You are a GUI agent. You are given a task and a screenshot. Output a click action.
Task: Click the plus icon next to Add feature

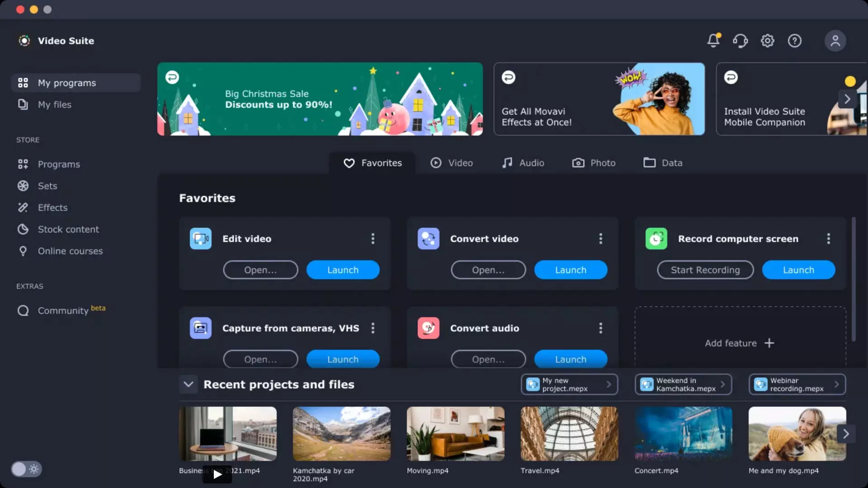769,343
